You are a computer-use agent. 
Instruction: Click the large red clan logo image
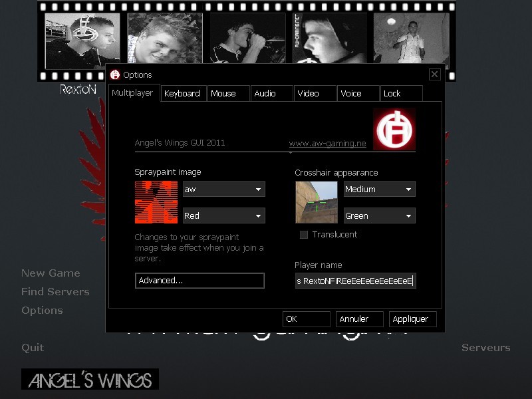(x=394, y=129)
